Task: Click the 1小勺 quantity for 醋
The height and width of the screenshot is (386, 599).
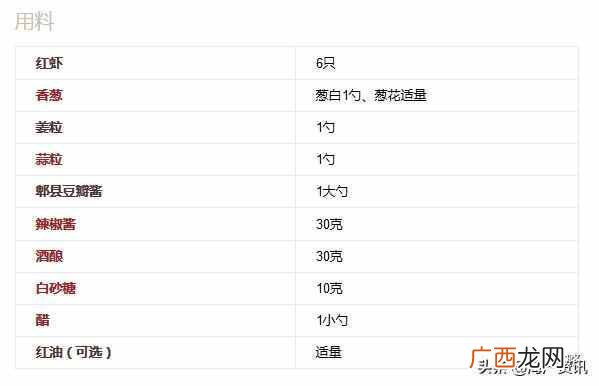Action: pyautogui.click(x=332, y=320)
